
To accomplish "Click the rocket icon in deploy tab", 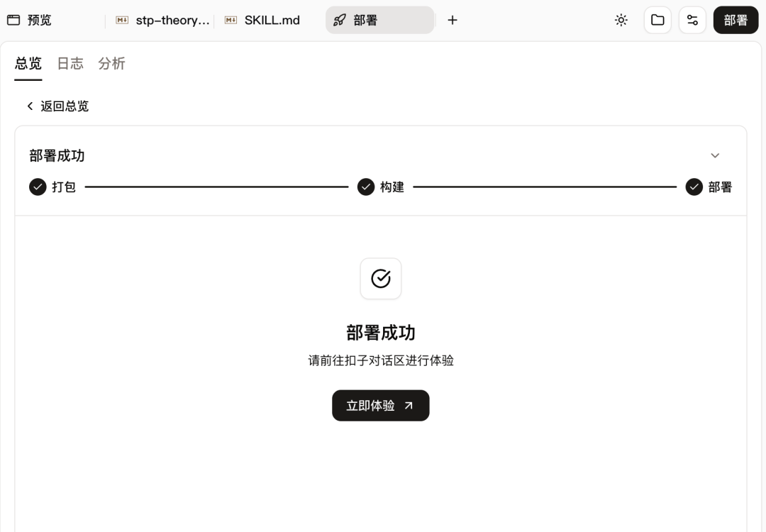I will click(x=340, y=20).
